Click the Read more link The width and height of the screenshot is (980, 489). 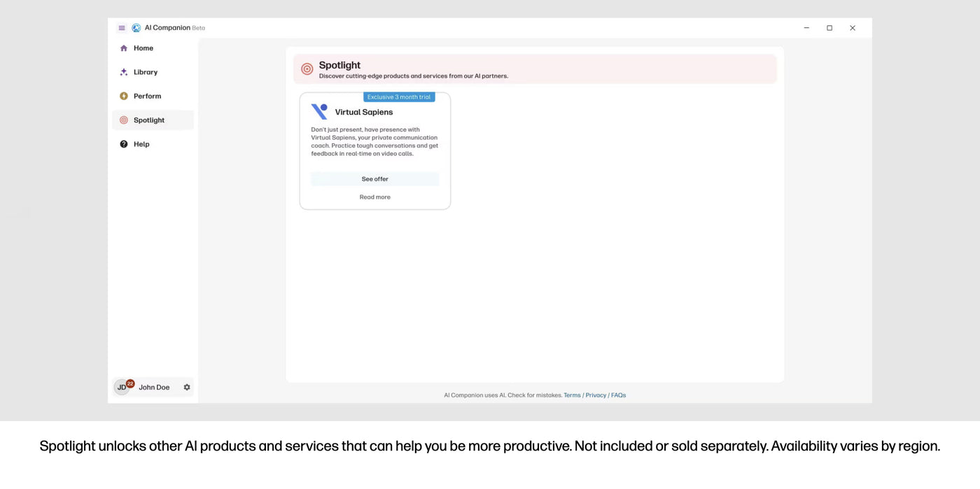tap(375, 197)
